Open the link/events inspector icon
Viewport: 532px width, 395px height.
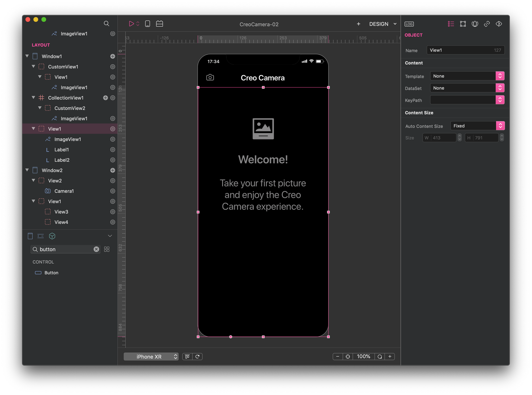(487, 24)
